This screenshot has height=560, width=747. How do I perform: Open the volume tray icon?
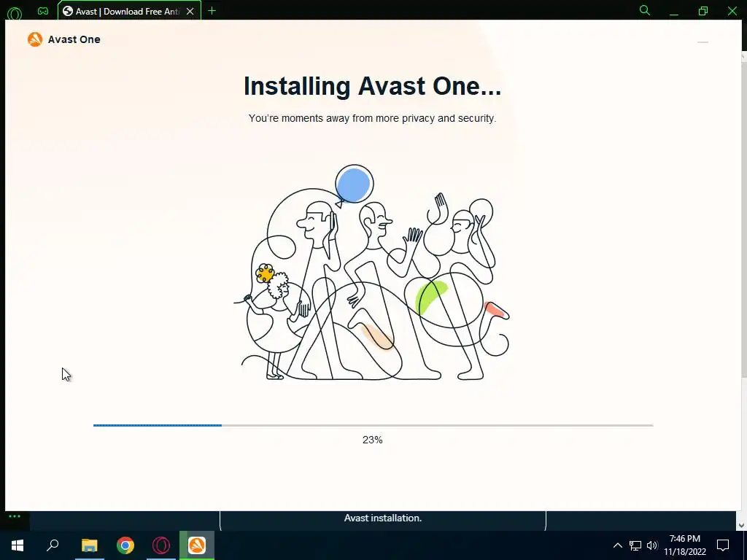click(652, 545)
